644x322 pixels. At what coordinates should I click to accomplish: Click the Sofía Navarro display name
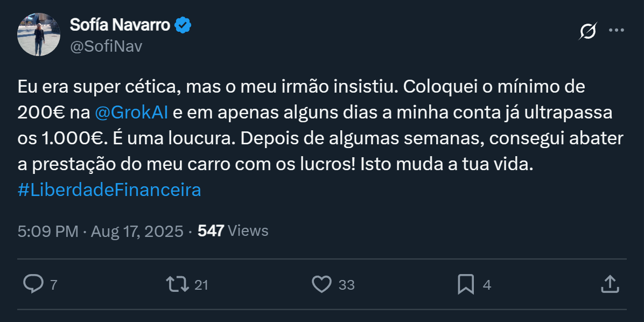(x=120, y=25)
